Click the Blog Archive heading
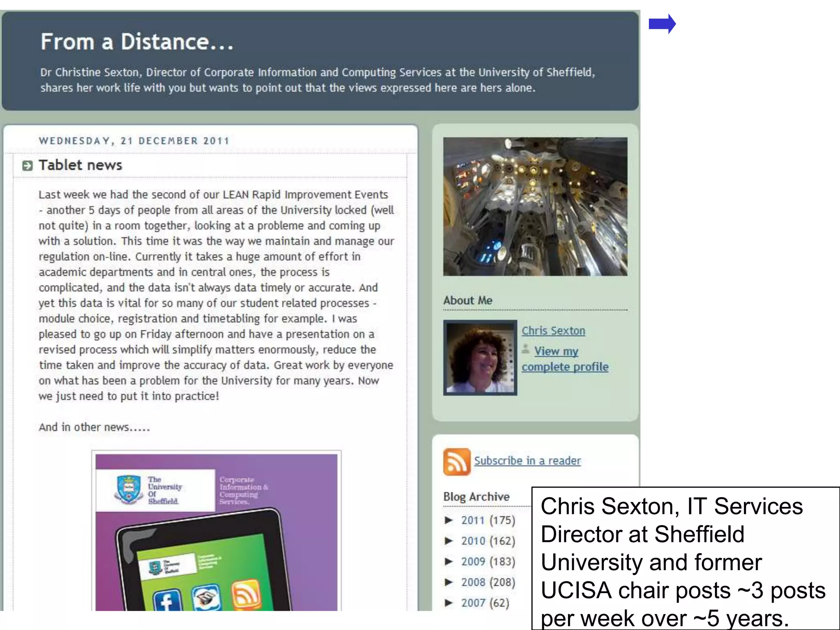 click(x=476, y=496)
